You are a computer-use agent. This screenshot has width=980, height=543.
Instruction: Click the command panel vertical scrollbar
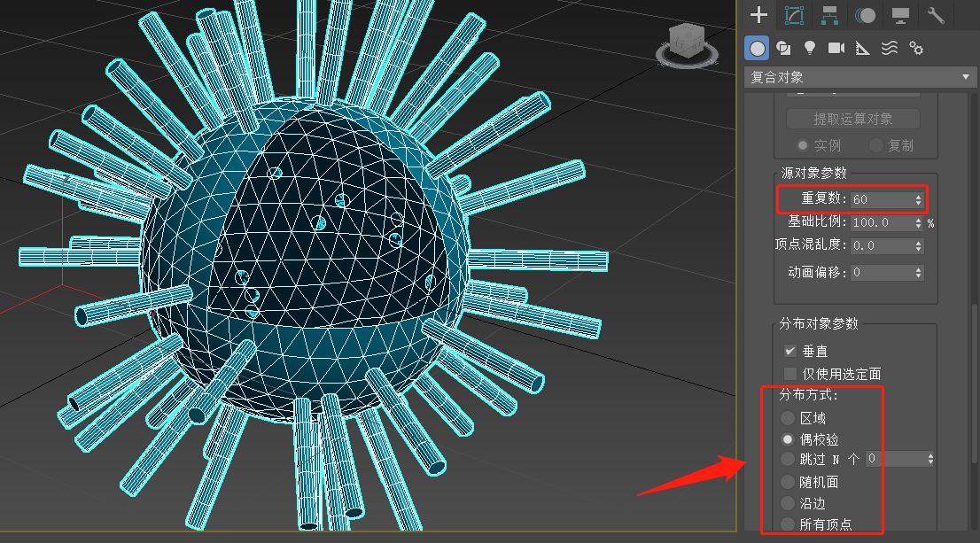(975, 383)
